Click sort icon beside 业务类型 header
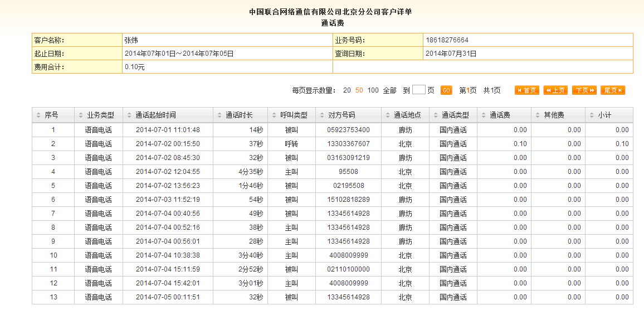The height and width of the screenshot is (310, 644). pyautogui.click(x=80, y=115)
